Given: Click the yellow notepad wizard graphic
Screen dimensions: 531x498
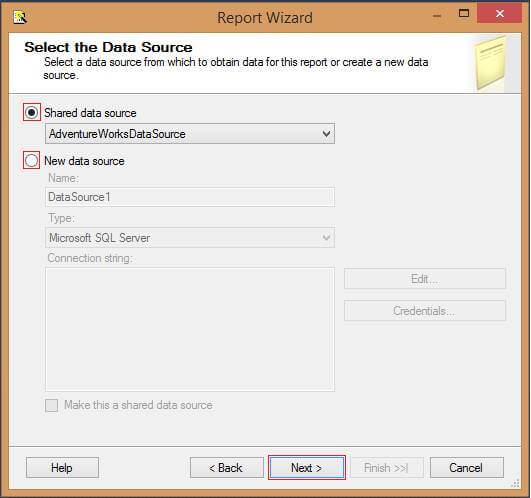Looking at the screenshot, I should [491, 63].
